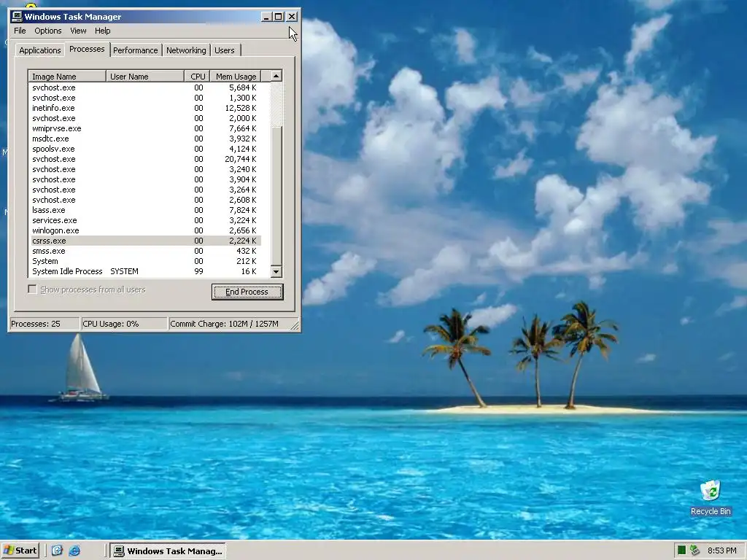
Task: Select the inetinfo.exe process
Action: point(145,108)
